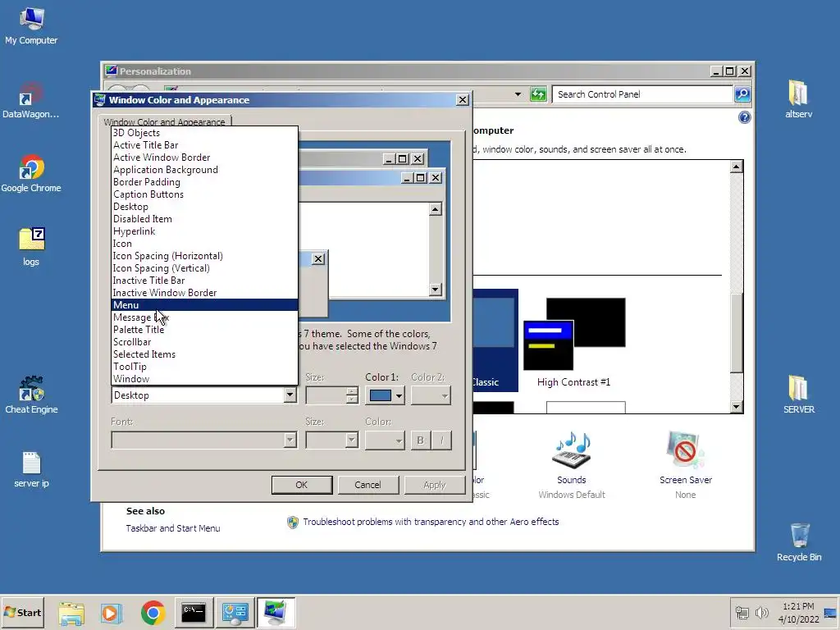Select ToolTip in the dropdown list

coord(204,367)
